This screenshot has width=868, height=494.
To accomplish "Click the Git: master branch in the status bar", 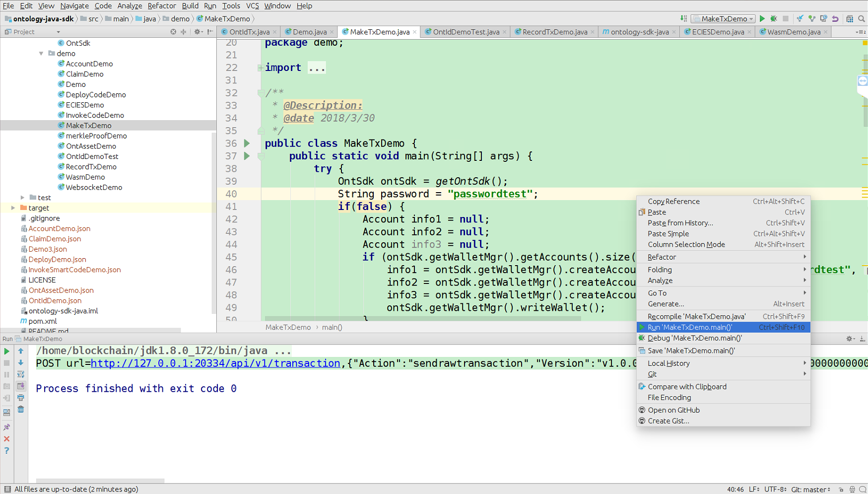I will tap(811, 490).
